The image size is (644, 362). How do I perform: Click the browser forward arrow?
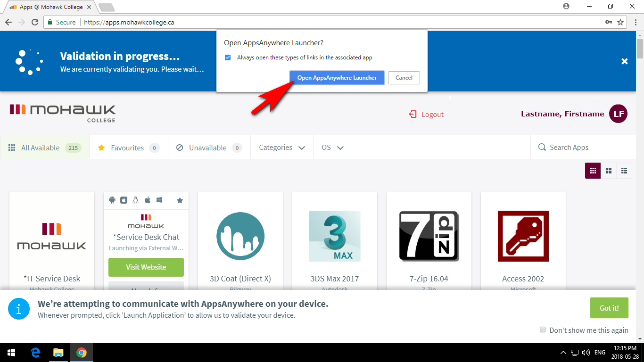[22, 22]
